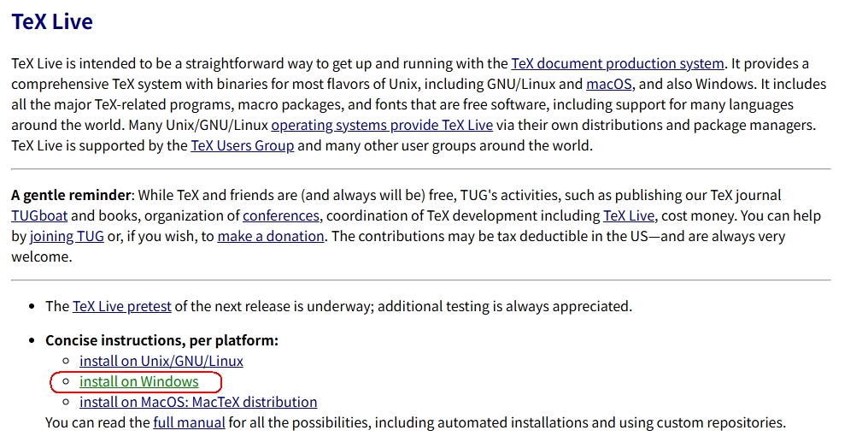
Task: Open the full manual link
Action: (189, 422)
